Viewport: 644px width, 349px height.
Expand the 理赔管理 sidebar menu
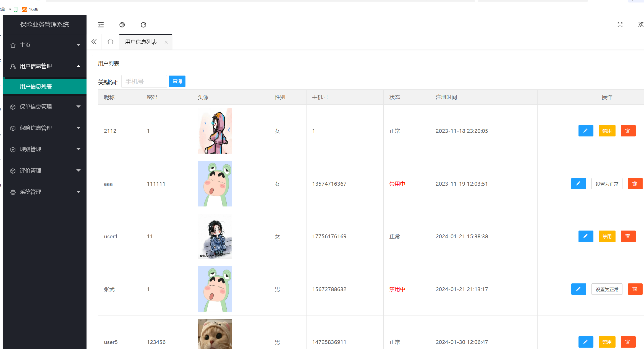tap(44, 149)
